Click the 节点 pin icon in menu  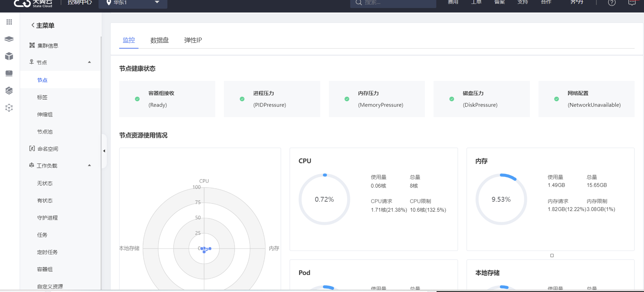32,62
